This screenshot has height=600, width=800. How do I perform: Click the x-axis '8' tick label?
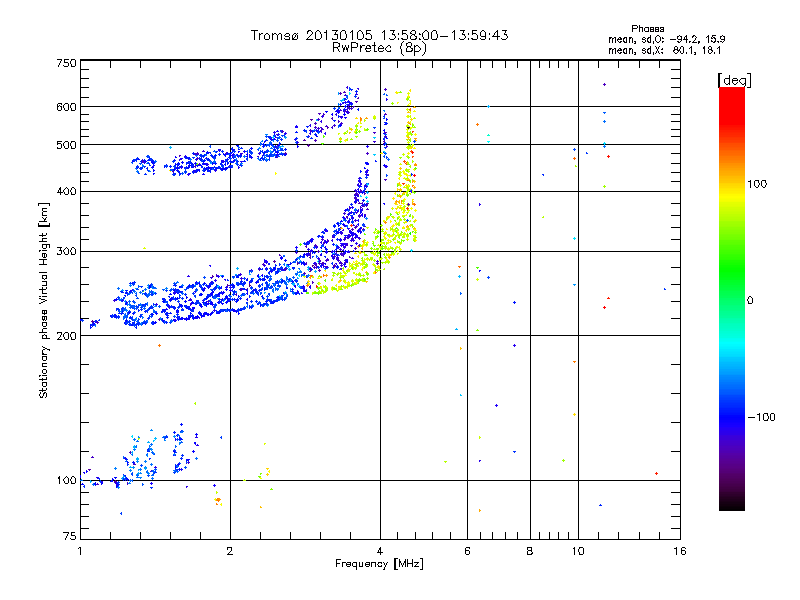[530, 551]
